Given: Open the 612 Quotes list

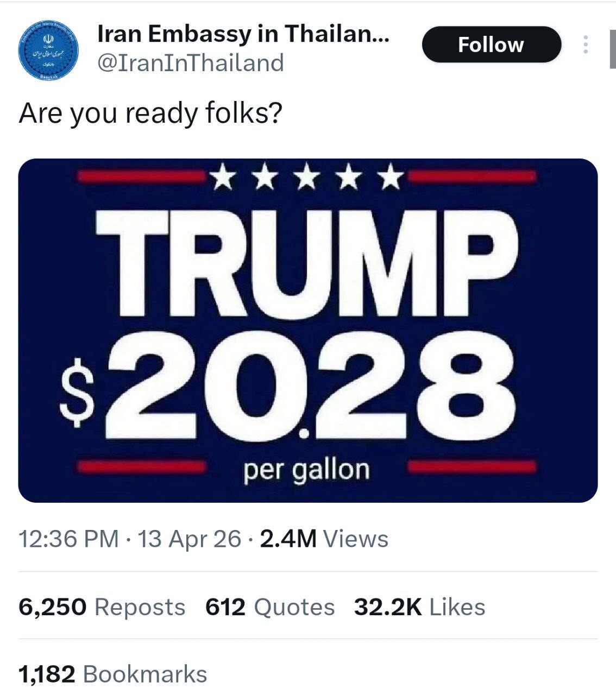Looking at the screenshot, I should pos(270,606).
